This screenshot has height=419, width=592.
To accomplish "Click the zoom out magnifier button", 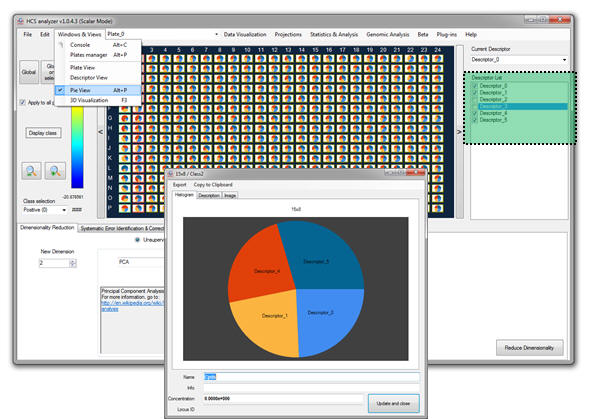I will tap(31, 171).
